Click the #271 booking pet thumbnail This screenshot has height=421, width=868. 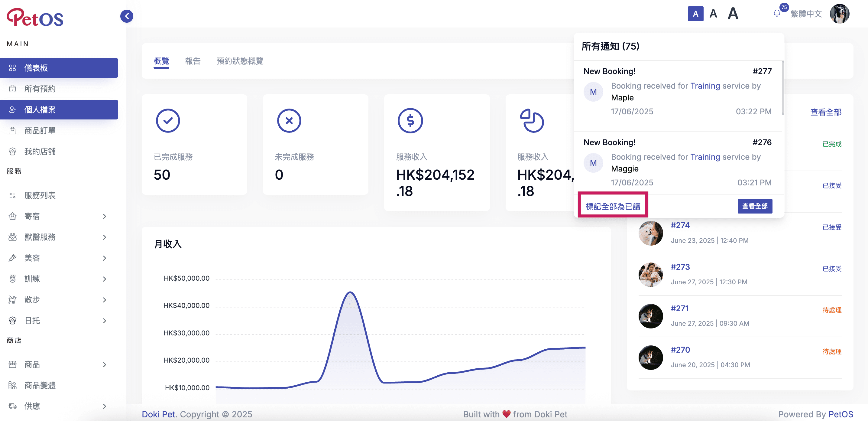click(650, 316)
